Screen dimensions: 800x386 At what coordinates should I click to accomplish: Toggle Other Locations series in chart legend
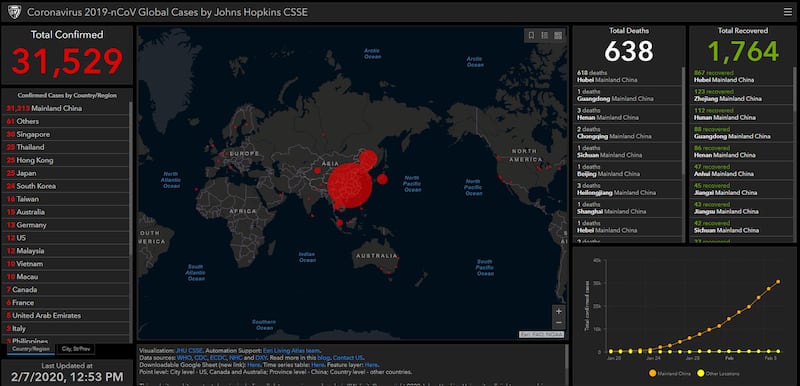(x=717, y=374)
